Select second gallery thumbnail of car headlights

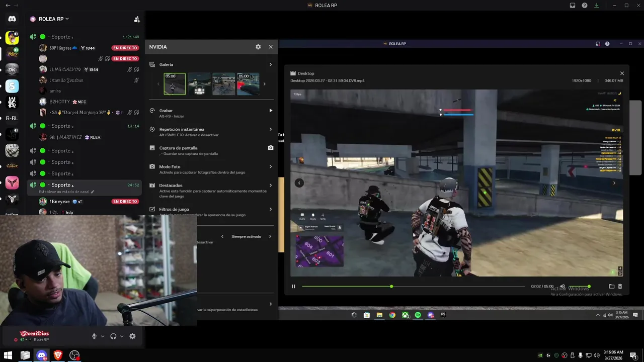pos(199,84)
